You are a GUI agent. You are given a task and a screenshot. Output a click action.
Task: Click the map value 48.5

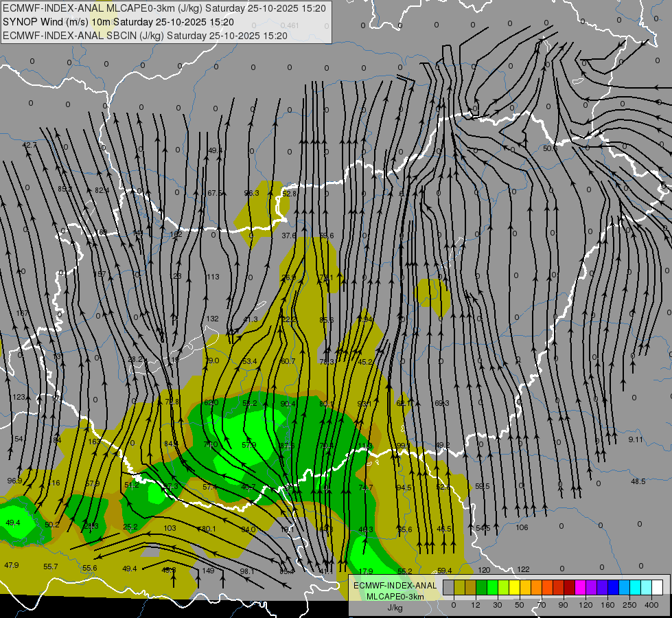[638, 481]
